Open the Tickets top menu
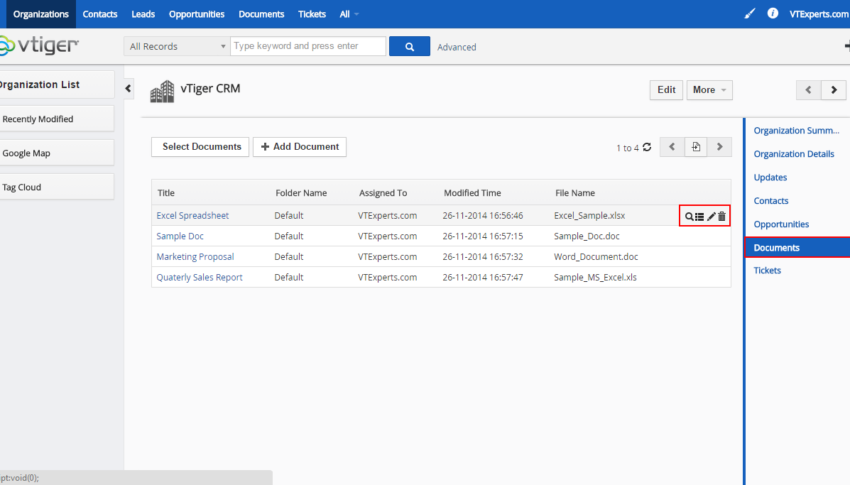The image size is (850, 485). tap(312, 14)
